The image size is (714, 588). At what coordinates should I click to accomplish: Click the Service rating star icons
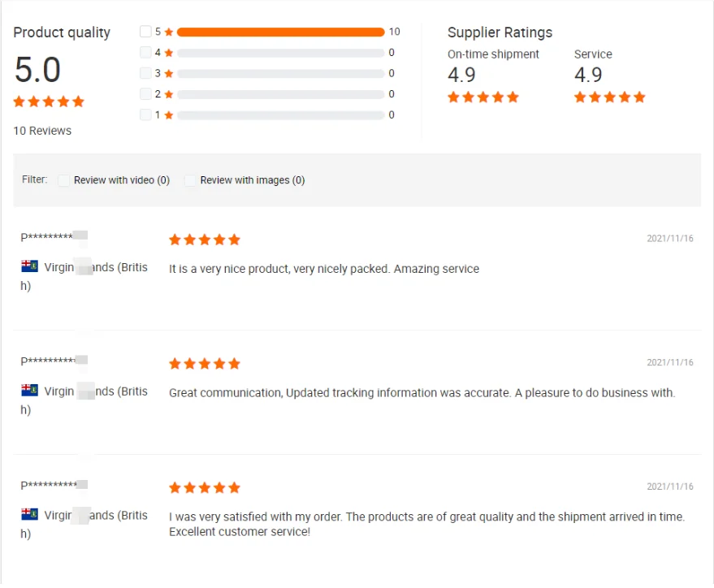click(609, 97)
